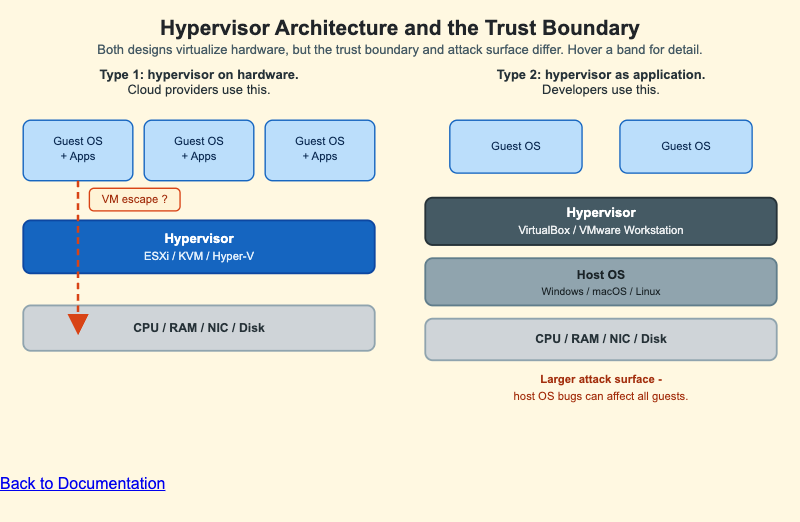Select the middle Guest OS + Apps box
This screenshot has width=800, height=522.
click(199, 151)
